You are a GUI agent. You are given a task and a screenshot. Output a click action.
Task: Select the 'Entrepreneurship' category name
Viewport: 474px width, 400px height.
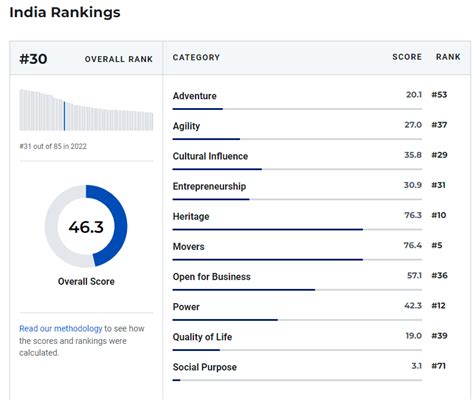click(x=209, y=186)
